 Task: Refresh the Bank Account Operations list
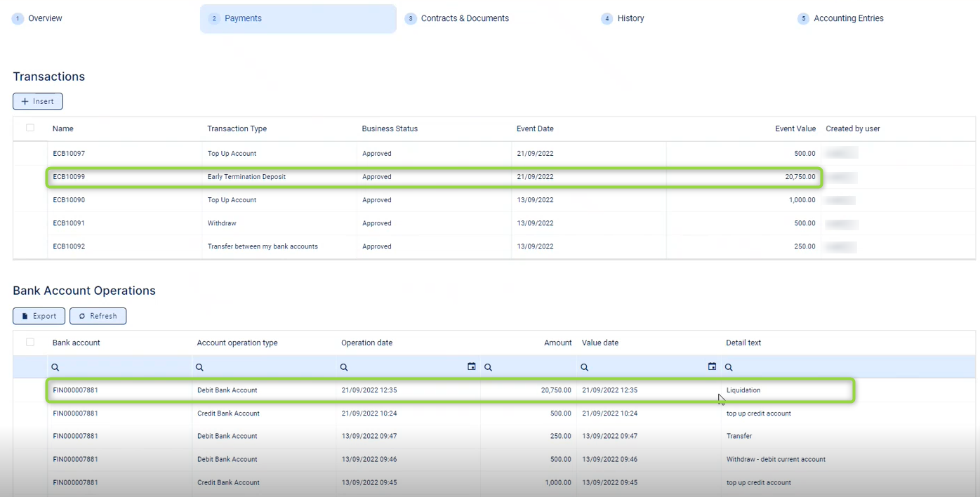point(98,316)
